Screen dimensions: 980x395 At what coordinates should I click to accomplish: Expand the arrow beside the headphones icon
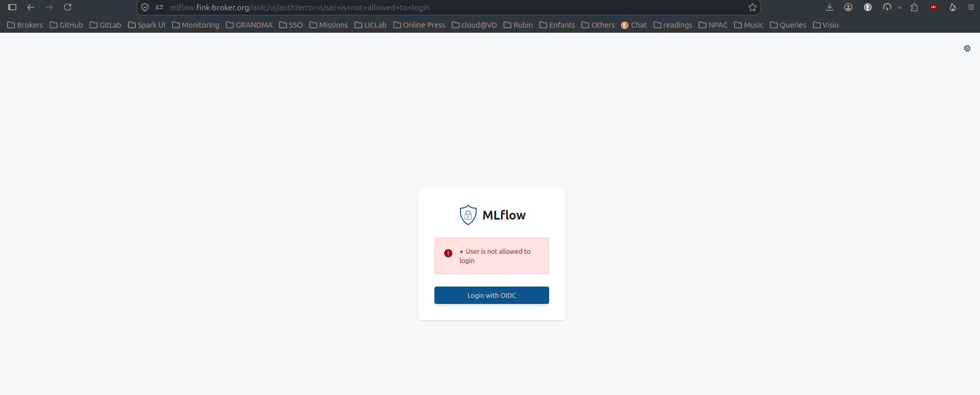click(900, 7)
